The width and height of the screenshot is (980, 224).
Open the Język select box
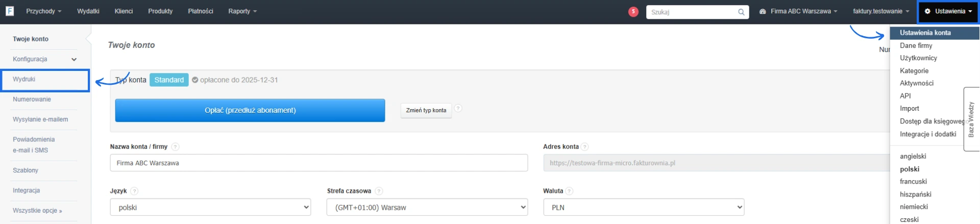click(210, 208)
